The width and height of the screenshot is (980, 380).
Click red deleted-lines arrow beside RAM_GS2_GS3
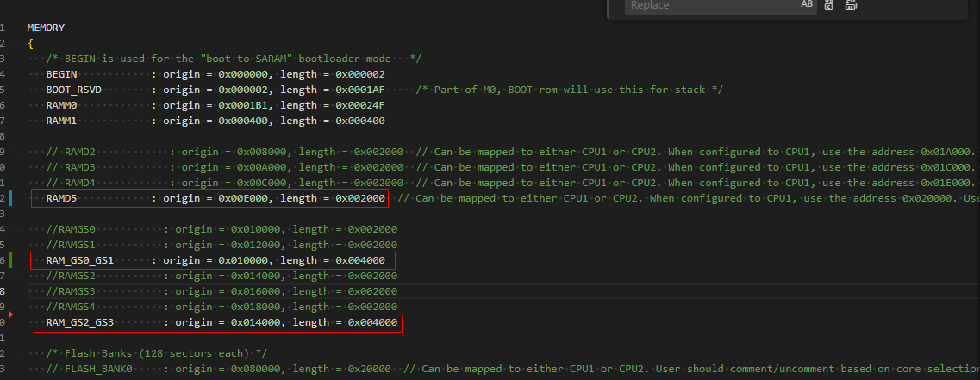pos(10,315)
